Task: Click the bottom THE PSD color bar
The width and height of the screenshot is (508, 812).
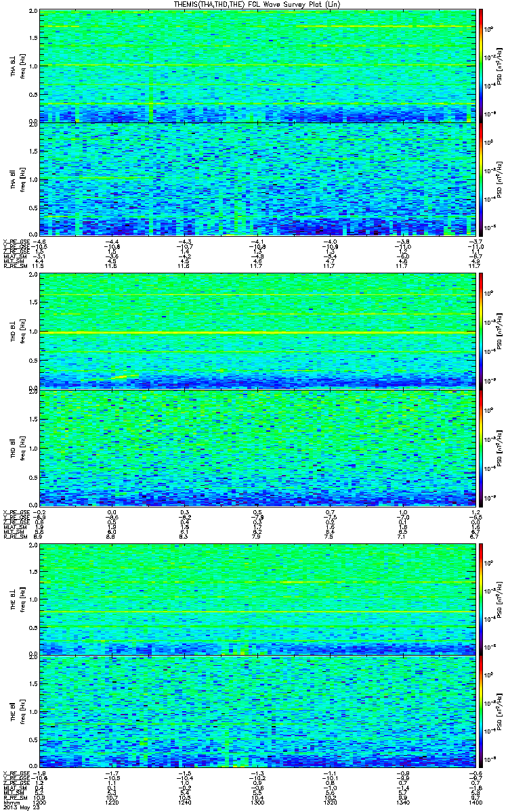Action: (481, 712)
